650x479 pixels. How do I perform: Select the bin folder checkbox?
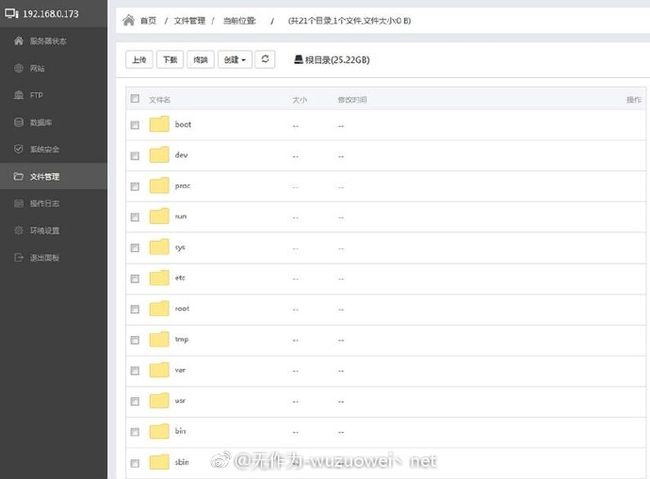135,432
